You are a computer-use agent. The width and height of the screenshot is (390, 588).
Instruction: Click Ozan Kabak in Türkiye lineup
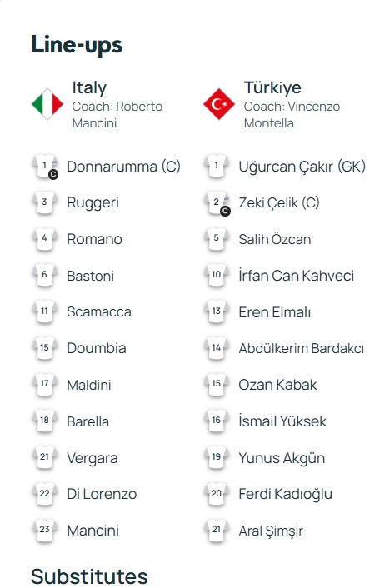pos(277,385)
